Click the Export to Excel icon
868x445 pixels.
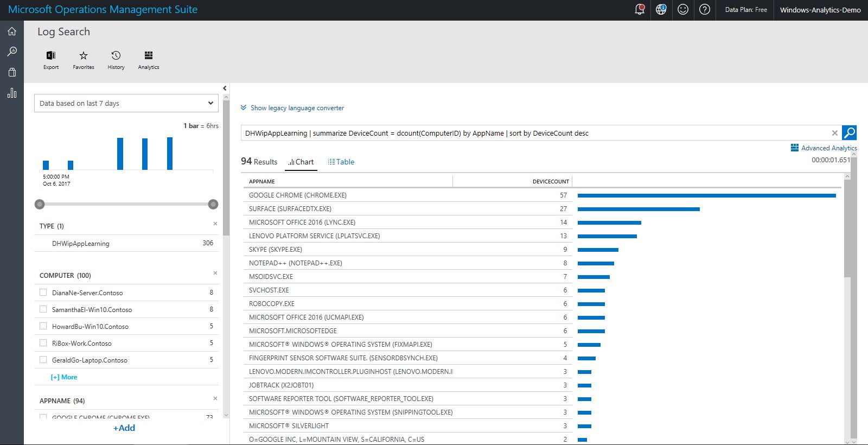51,55
